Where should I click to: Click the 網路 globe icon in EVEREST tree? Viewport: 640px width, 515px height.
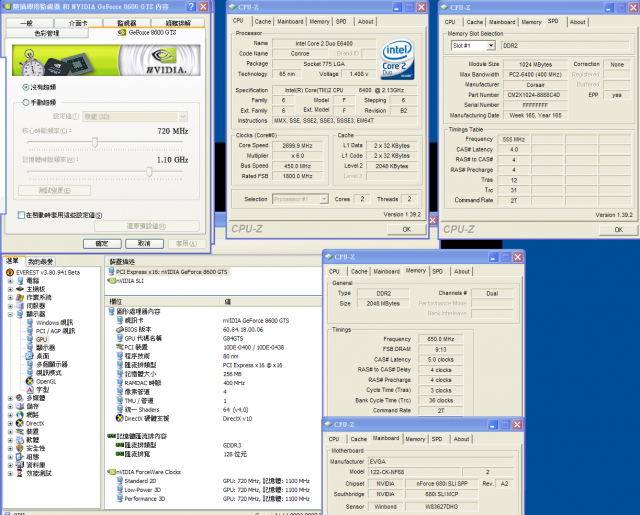20,415
